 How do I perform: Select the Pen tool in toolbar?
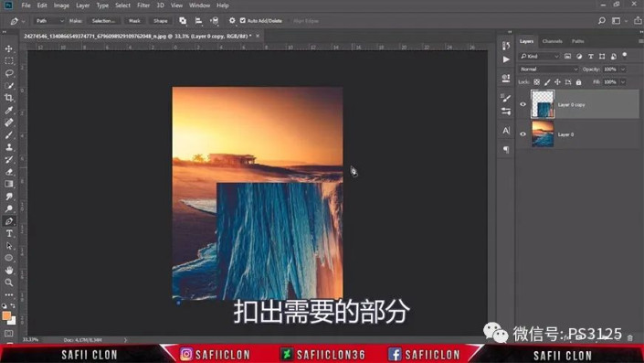[x=8, y=221]
